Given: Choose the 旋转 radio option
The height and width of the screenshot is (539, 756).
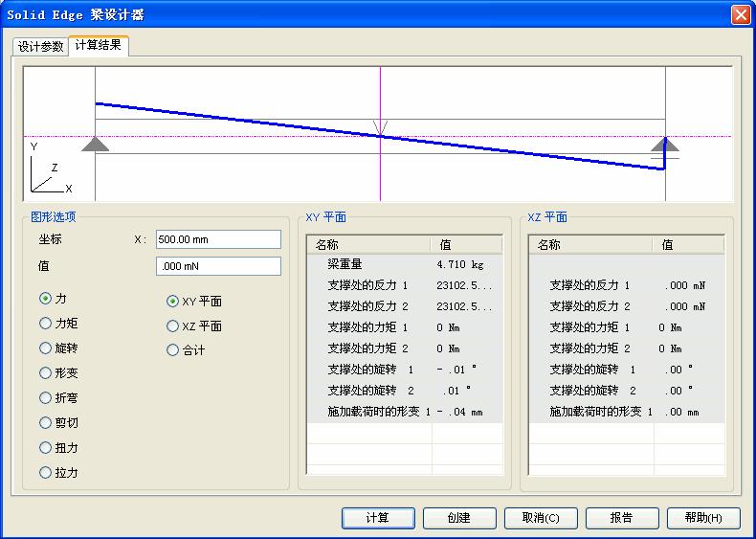Looking at the screenshot, I should 45,348.
